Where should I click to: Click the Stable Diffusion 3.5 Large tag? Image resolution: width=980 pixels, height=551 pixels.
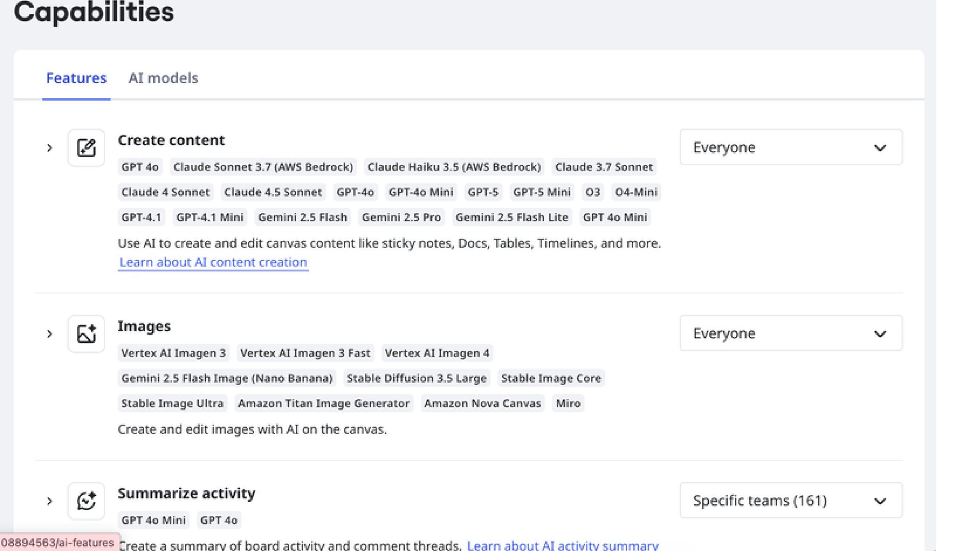pyautogui.click(x=416, y=379)
